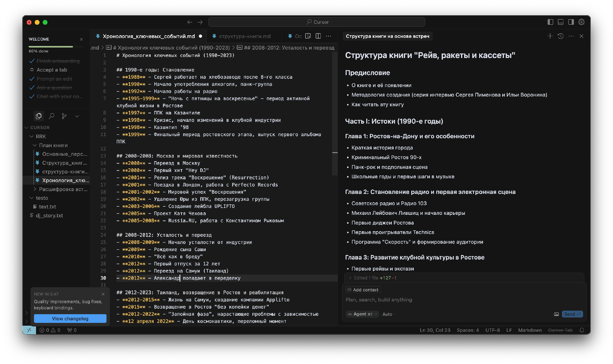Viewport: 613px width, 364px height.
Task: Open the settings gear in title bar
Action: 581,21
